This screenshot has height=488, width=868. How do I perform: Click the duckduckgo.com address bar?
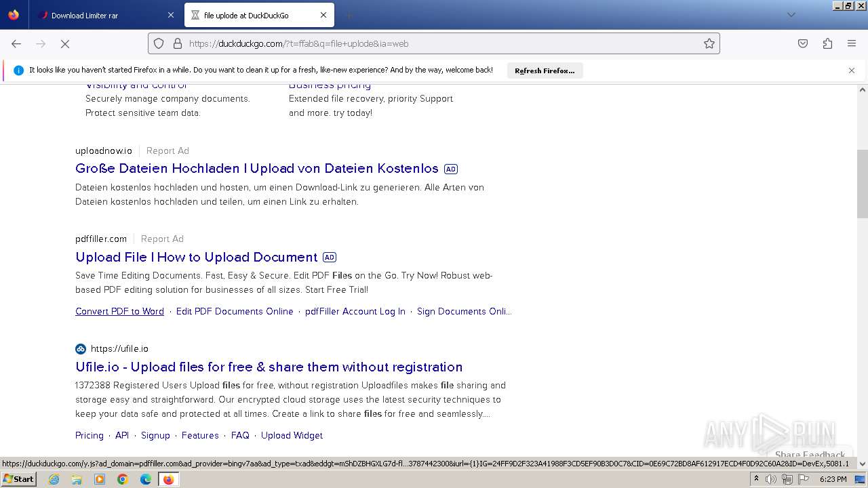434,43
